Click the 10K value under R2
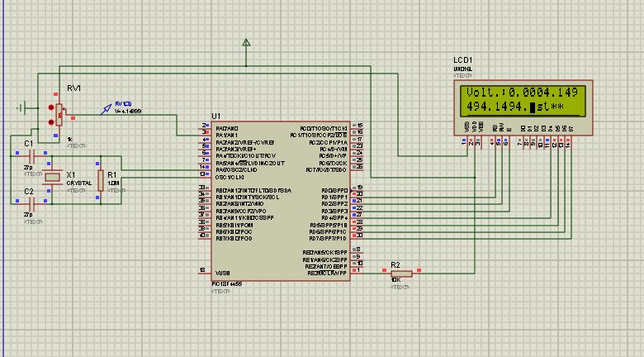Image resolution: width=644 pixels, height=357 pixels. tap(396, 280)
